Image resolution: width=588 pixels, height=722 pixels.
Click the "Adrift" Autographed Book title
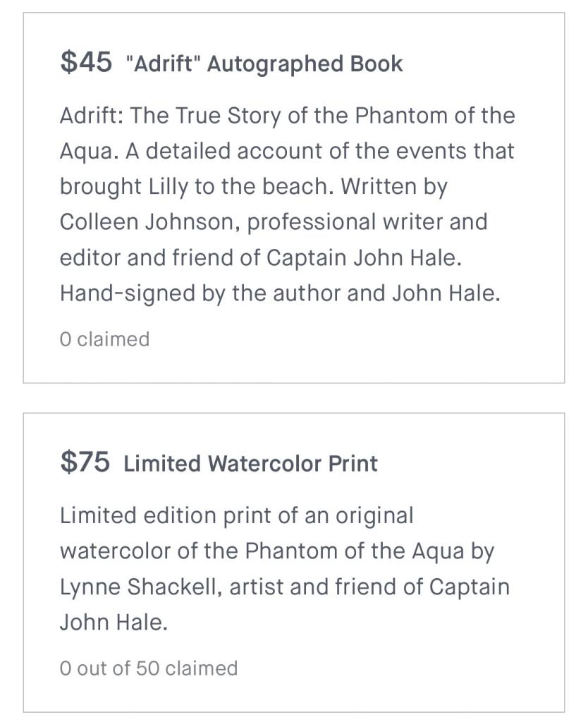(x=264, y=63)
